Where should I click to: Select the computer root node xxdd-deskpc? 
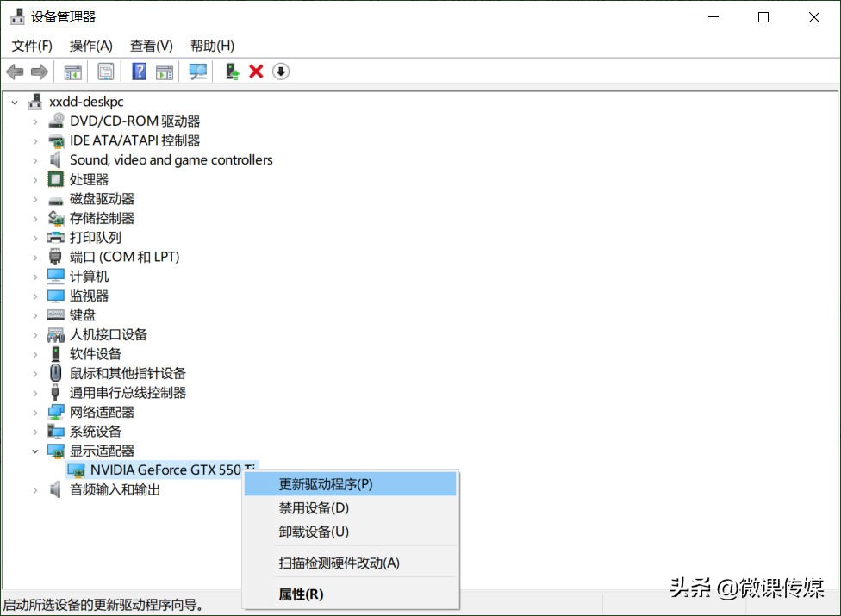[x=85, y=101]
